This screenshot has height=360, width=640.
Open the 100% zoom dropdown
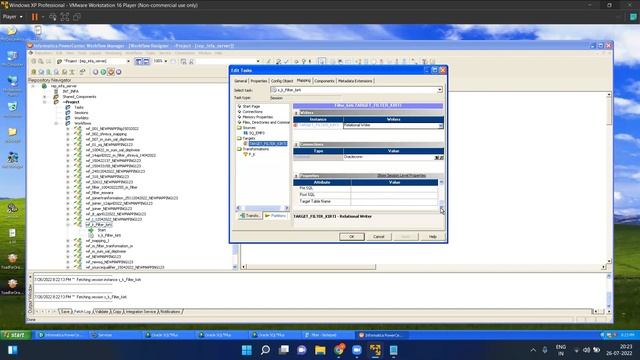[165, 61]
